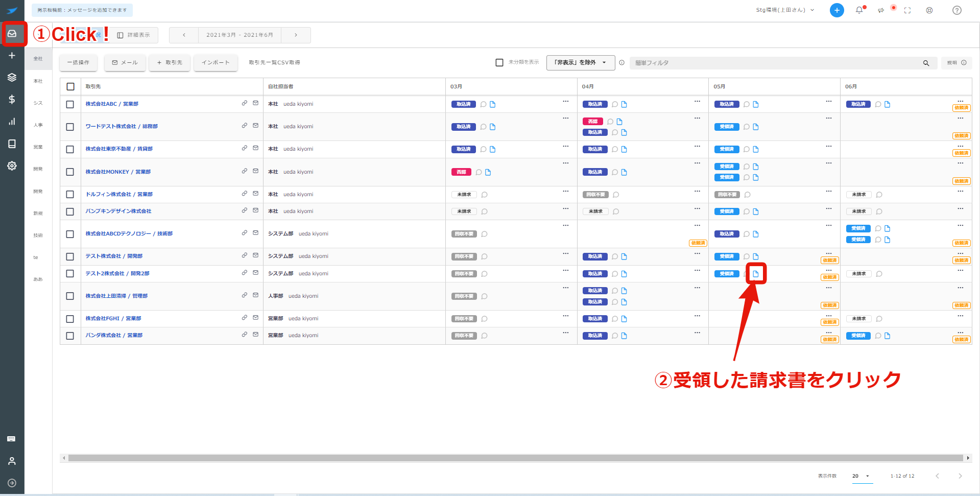Click the horizontal scrollbar below the table
This screenshot has height=496, width=980.
(x=516, y=458)
